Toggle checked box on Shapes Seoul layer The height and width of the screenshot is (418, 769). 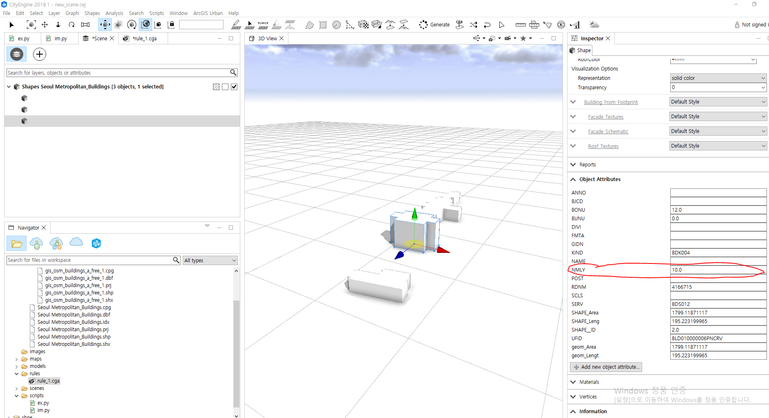pos(234,87)
